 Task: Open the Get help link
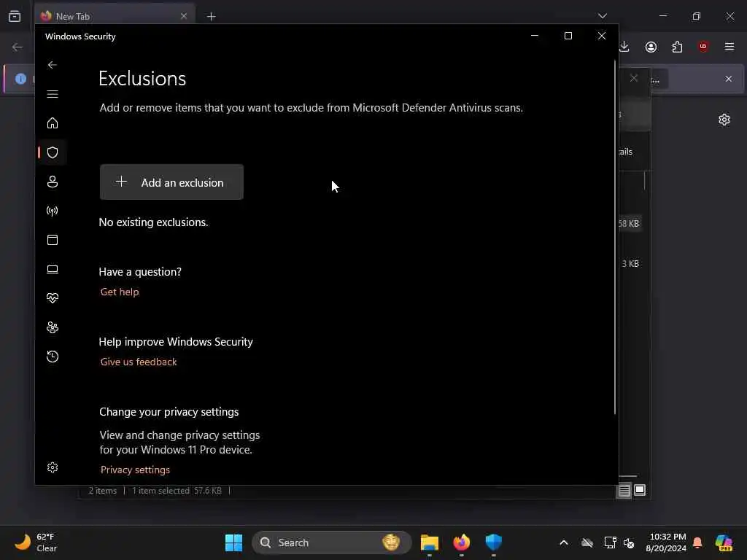click(120, 292)
